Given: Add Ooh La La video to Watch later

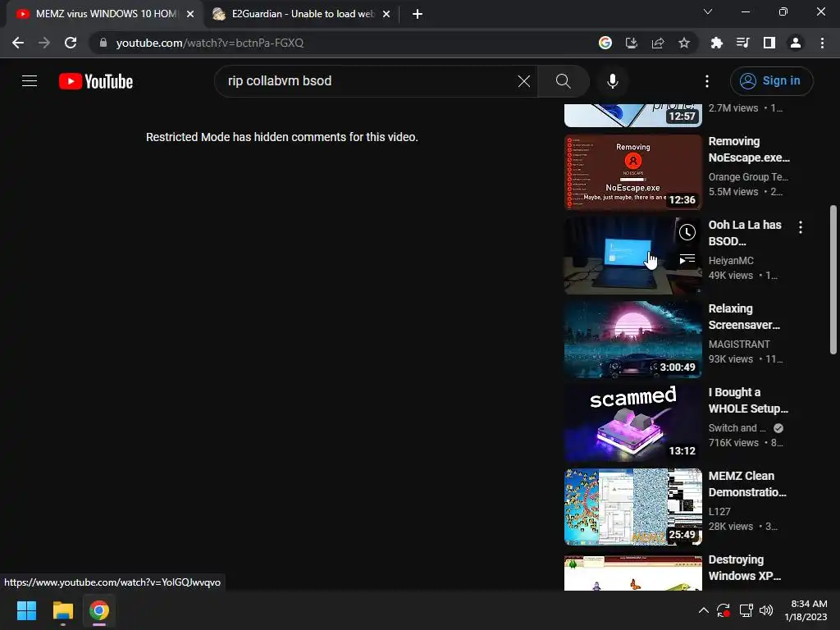Looking at the screenshot, I should click(x=687, y=232).
